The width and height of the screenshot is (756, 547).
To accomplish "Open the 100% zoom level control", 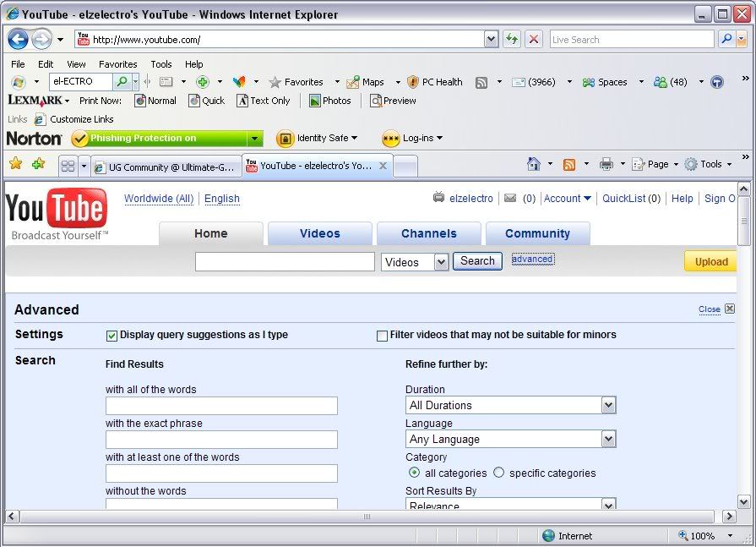I will pos(706,536).
